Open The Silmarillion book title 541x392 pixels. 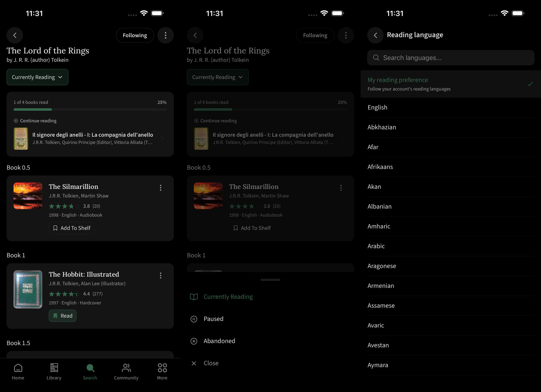tap(73, 187)
